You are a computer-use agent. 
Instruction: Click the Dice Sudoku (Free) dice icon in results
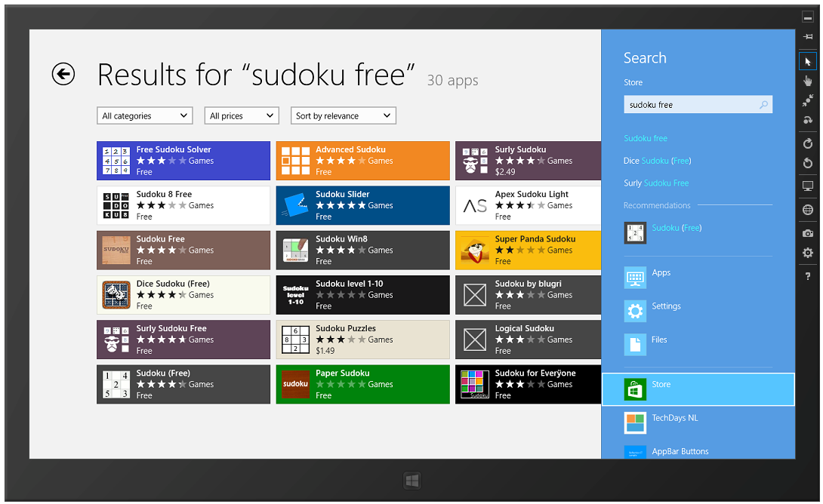tap(116, 295)
